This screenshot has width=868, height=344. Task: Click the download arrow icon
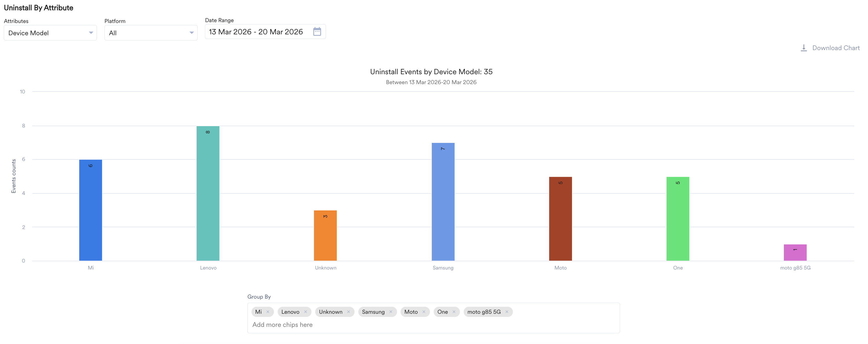coord(804,48)
